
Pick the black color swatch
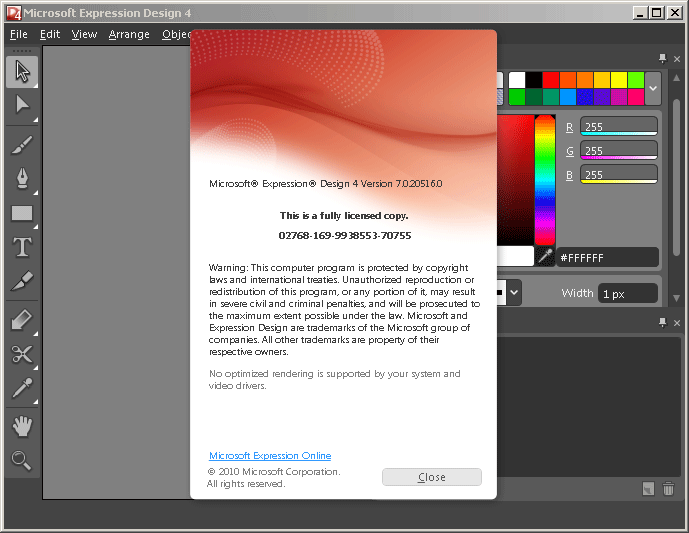(534, 80)
